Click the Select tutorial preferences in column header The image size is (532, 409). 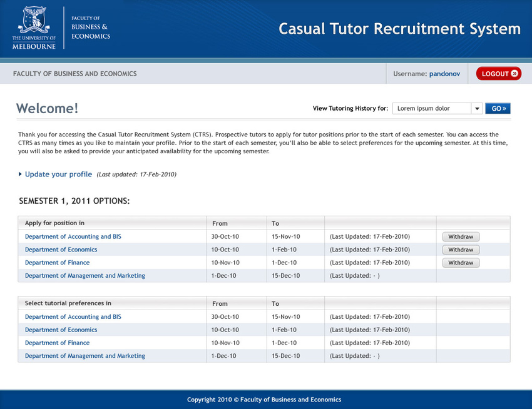(x=68, y=303)
